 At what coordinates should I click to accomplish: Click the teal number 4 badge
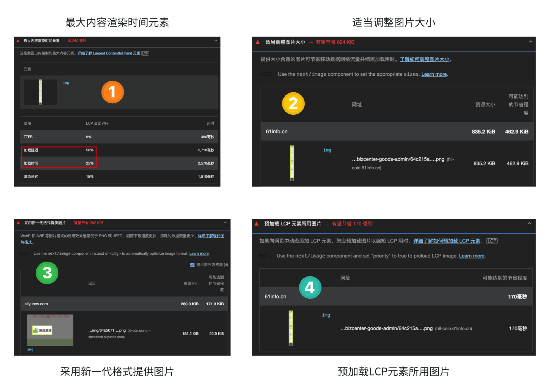(310, 287)
